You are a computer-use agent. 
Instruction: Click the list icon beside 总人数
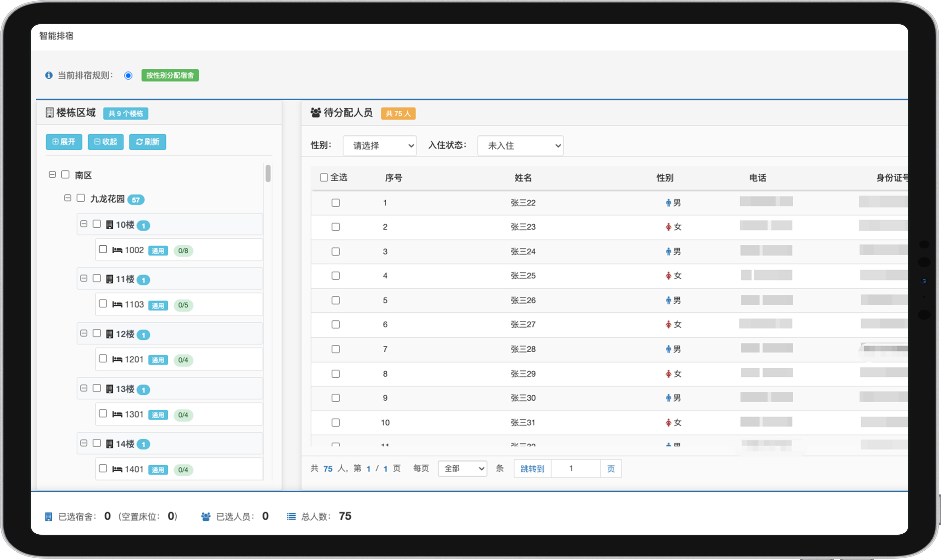coord(291,516)
